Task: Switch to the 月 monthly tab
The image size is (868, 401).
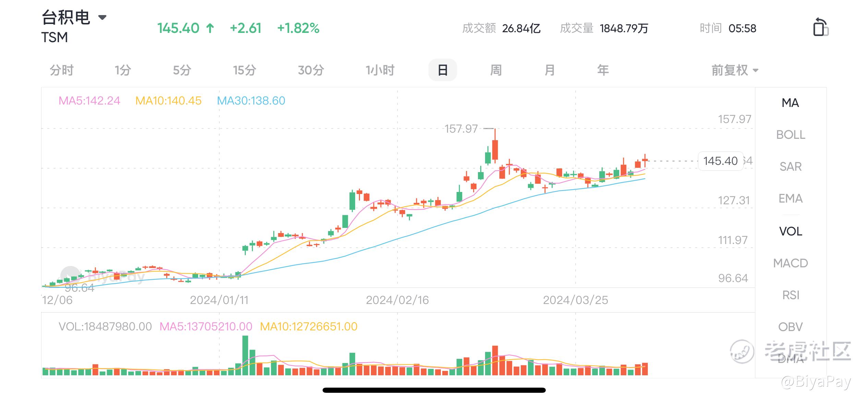Action: point(550,70)
